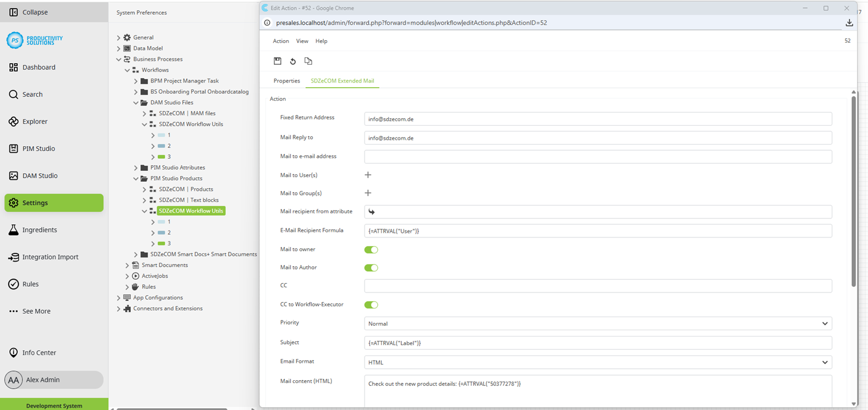The width and height of the screenshot is (868, 410).
Task: Select SDZeCOM Workflow Utils in the tree
Action: click(x=191, y=210)
